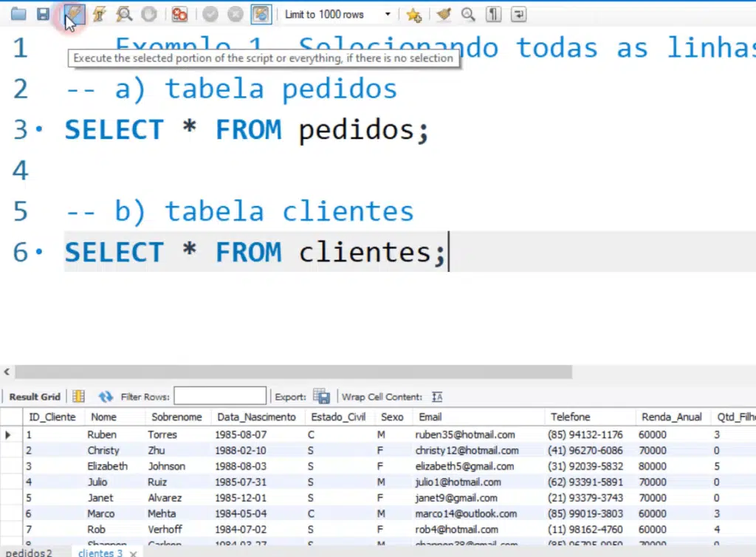The width and height of the screenshot is (756, 557).
Task: Stop the running query
Action: pyautogui.click(x=148, y=14)
